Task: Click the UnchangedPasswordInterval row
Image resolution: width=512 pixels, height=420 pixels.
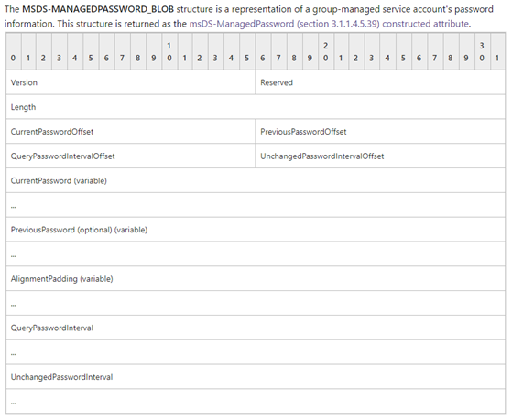Action: click(256, 377)
